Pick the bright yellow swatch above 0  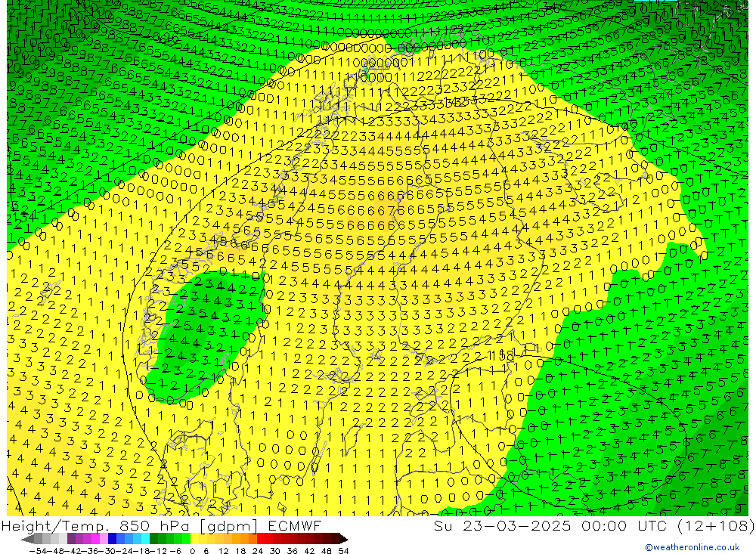(x=195, y=539)
